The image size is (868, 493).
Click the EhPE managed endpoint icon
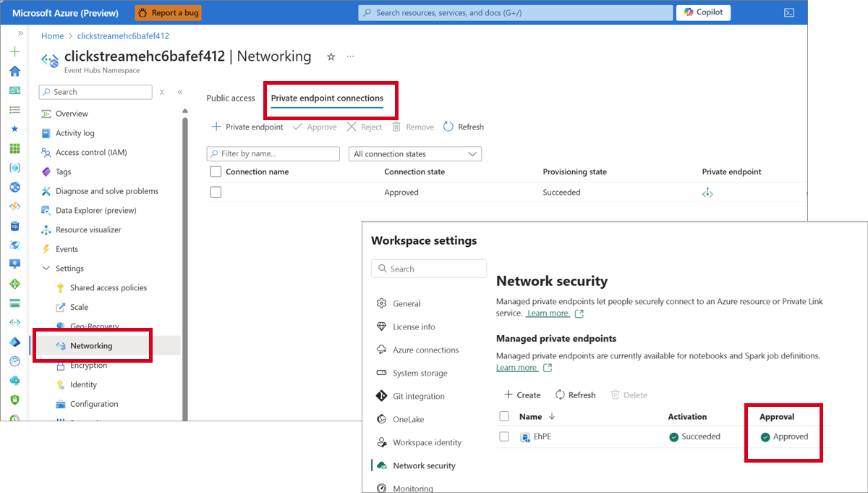pos(525,437)
